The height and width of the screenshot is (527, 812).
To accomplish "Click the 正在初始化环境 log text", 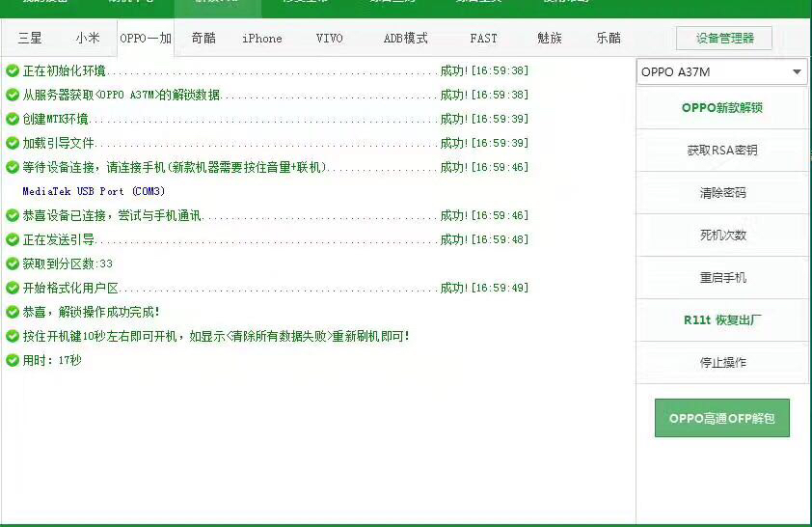I will (x=64, y=70).
